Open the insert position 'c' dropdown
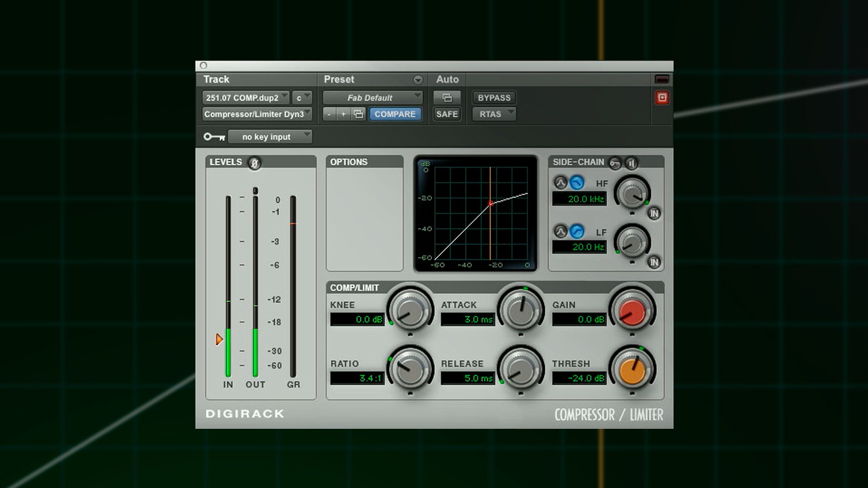Viewport: 868px width, 488px height. pos(302,98)
